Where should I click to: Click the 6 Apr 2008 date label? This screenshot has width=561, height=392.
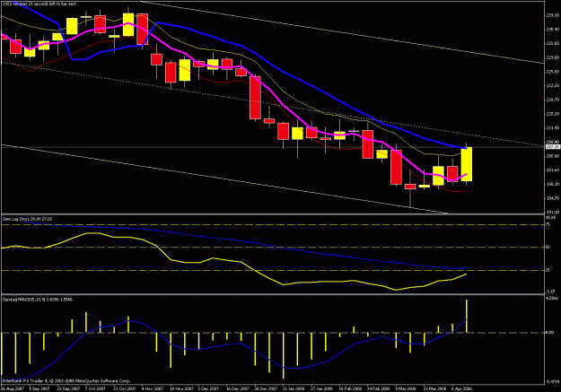pyautogui.click(x=461, y=388)
